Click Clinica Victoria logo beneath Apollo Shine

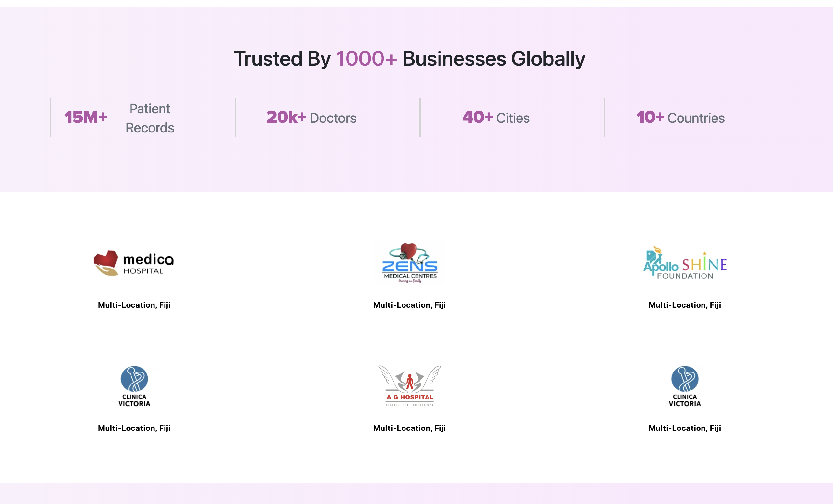coord(685,386)
